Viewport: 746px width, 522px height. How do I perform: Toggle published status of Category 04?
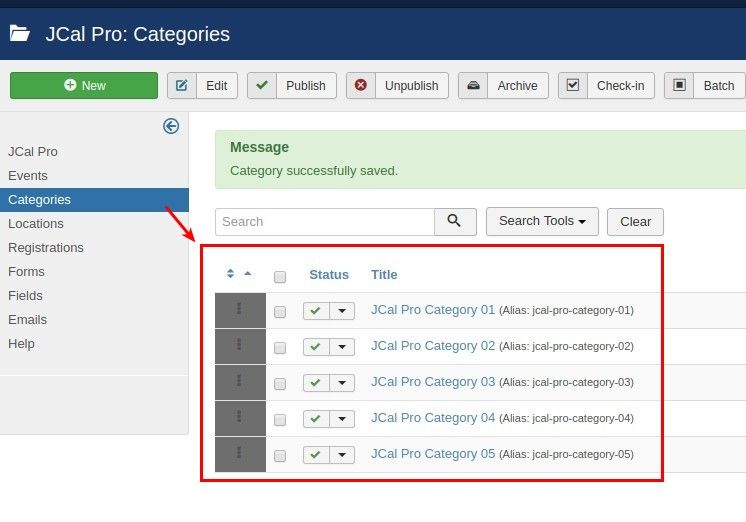click(316, 419)
